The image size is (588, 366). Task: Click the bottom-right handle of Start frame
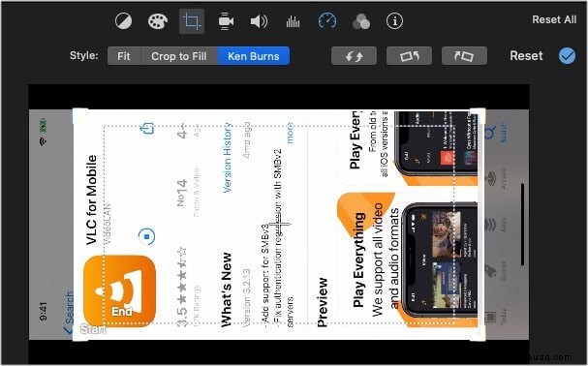coord(478,334)
